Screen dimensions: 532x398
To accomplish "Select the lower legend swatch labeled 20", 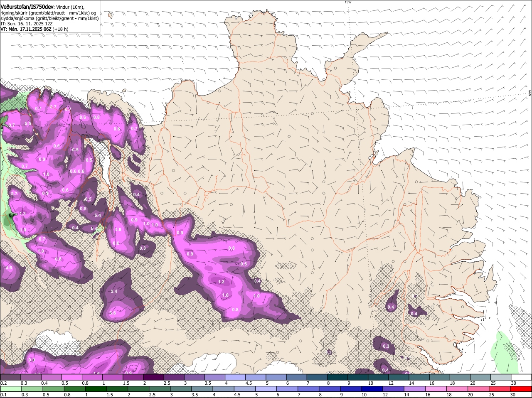I will (x=478, y=389).
